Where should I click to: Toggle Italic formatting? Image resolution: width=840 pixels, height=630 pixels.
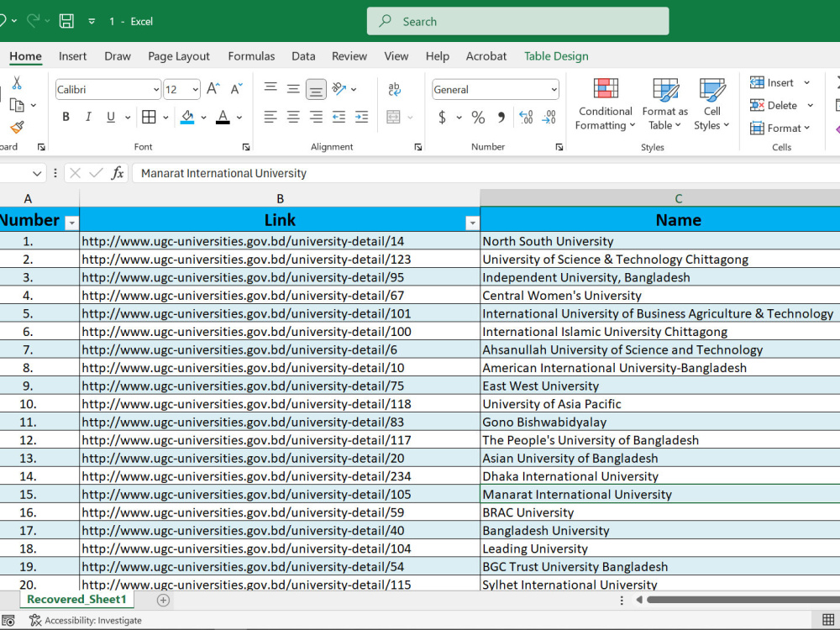pos(88,117)
